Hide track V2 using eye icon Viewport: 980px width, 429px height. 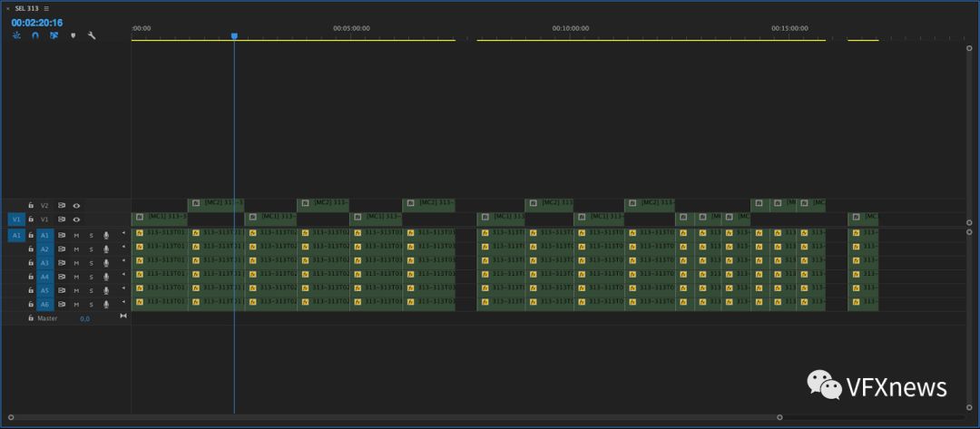point(76,206)
